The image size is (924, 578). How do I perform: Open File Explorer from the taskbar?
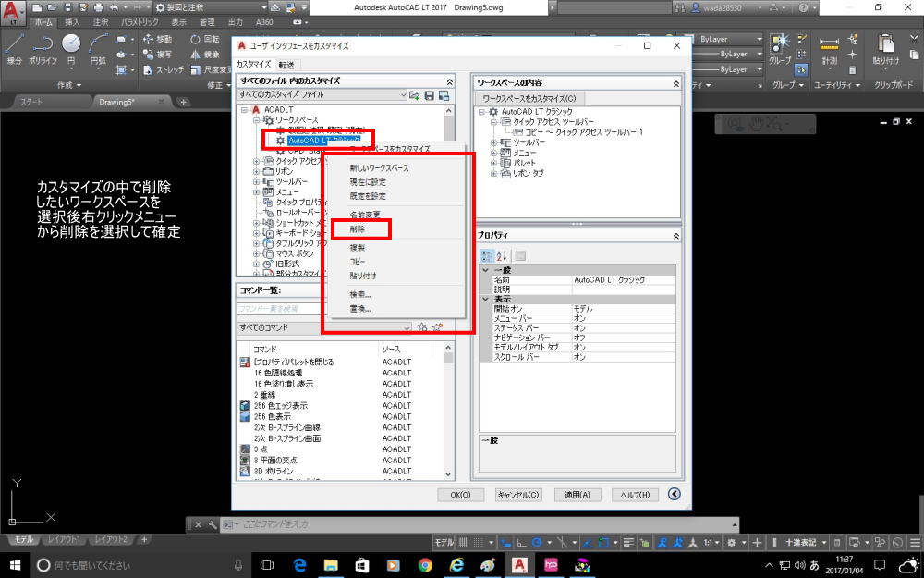pos(331,565)
